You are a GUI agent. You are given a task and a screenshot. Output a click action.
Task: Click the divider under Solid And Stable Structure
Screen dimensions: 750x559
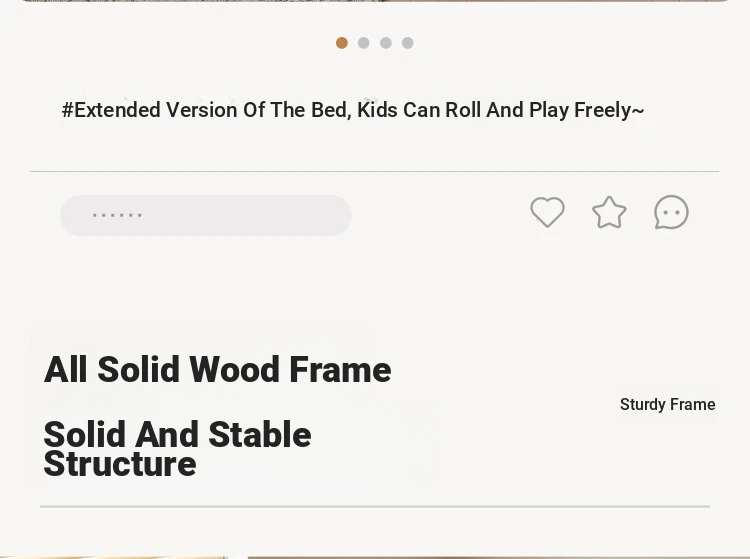(375, 506)
